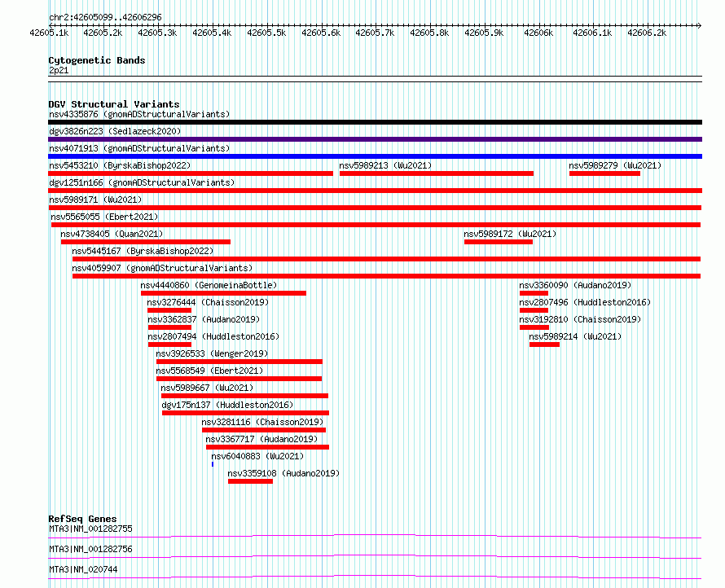Open nsv4440860 (GenomeinaBottle) variant label
The image size is (725, 588).
[x=209, y=285]
